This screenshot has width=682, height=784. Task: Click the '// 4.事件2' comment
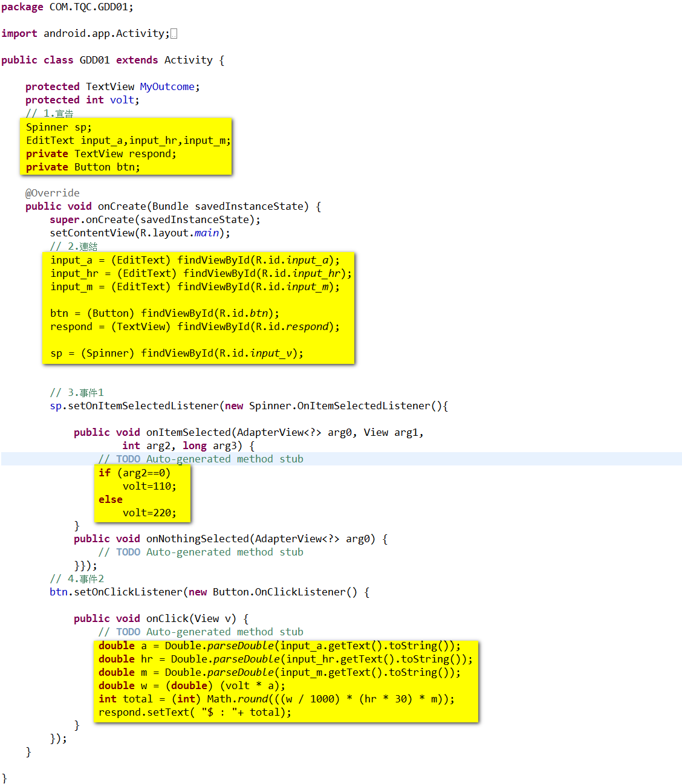pyautogui.click(x=77, y=579)
